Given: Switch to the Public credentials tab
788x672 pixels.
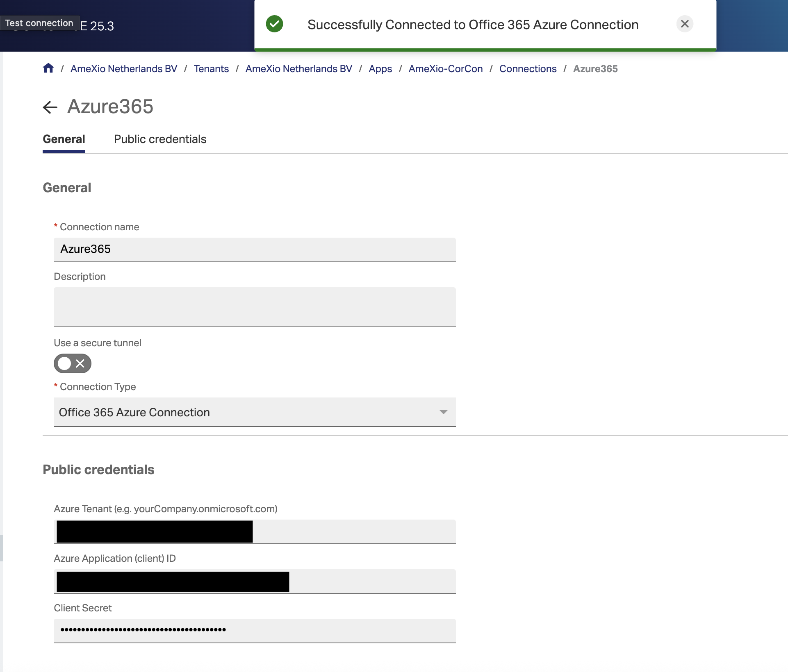Looking at the screenshot, I should [160, 139].
